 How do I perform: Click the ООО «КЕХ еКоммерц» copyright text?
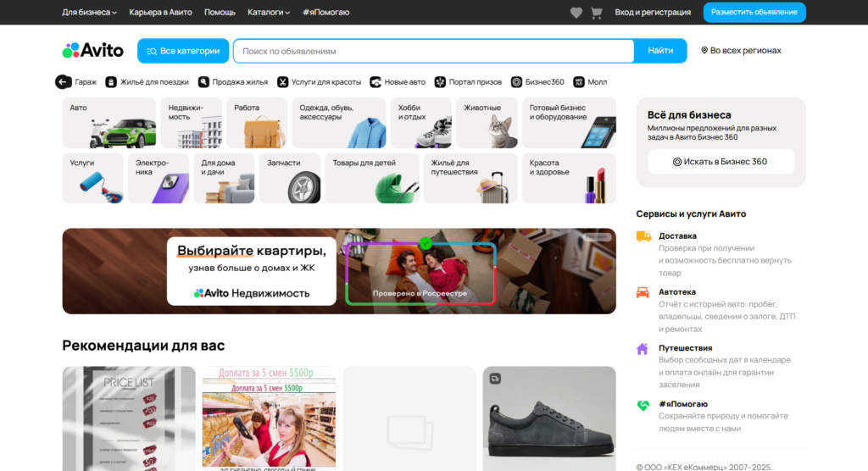point(704,467)
